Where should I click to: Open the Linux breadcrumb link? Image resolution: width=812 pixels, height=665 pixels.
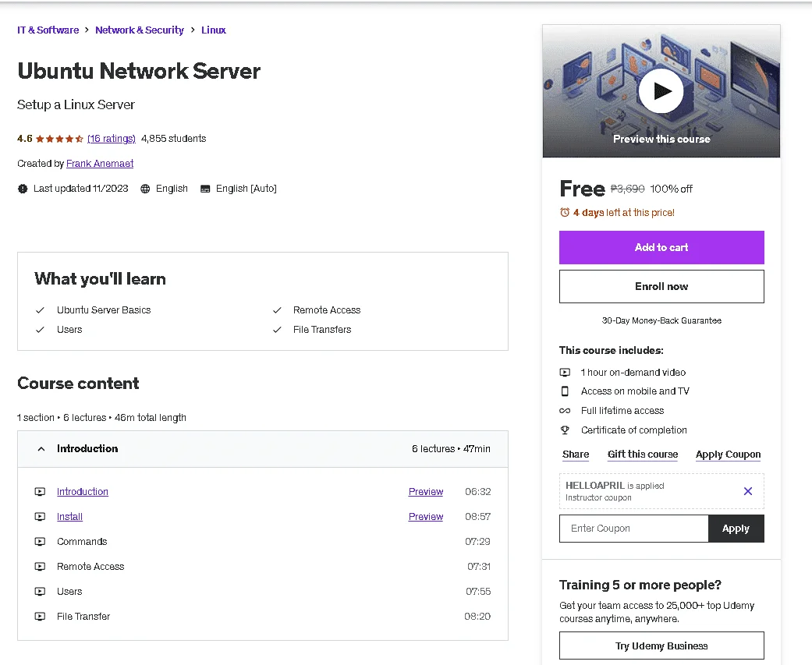click(x=214, y=30)
